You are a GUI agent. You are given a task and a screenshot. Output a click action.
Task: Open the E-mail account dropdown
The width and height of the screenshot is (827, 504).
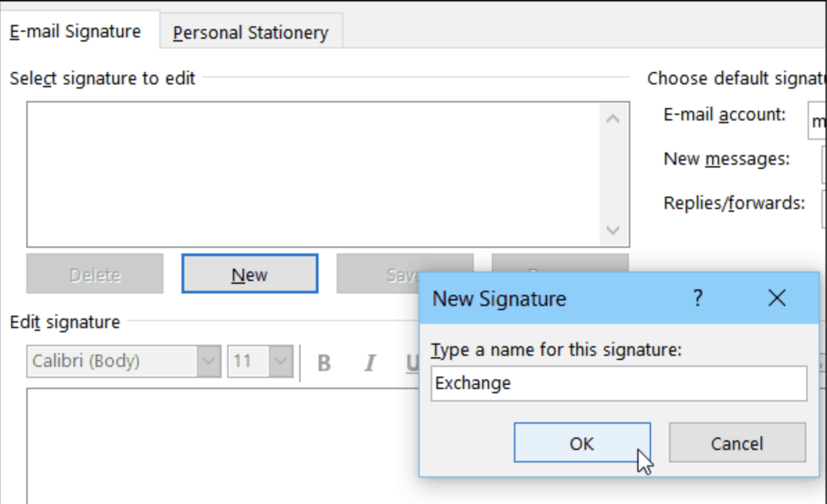(817, 121)
